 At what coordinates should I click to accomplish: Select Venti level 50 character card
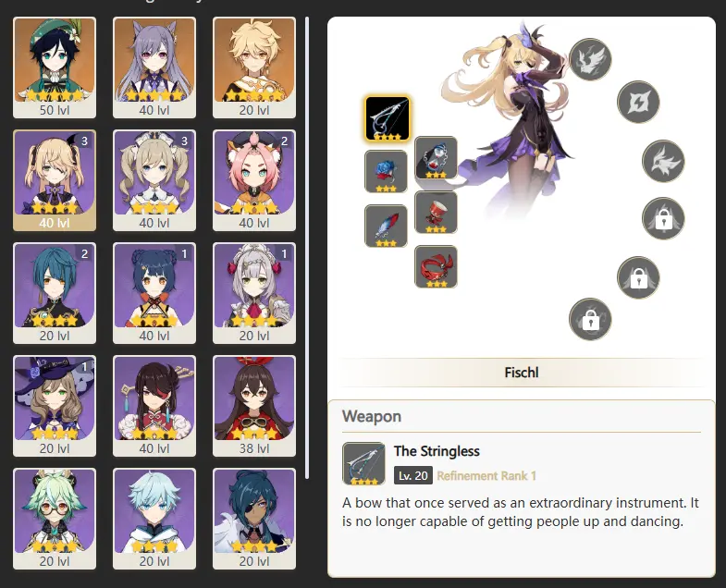pyautogui.click(x=55, y=67)
